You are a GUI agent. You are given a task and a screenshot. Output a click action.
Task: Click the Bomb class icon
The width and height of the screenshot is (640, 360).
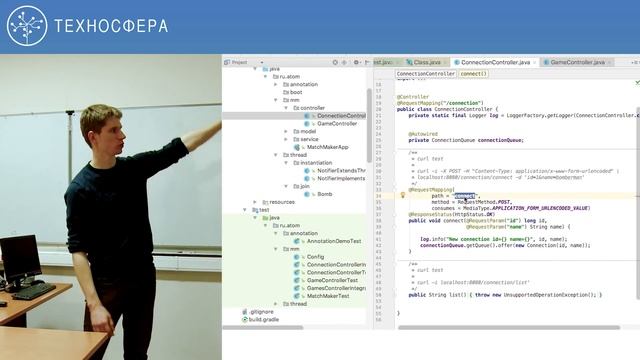(x=307, y=194)
